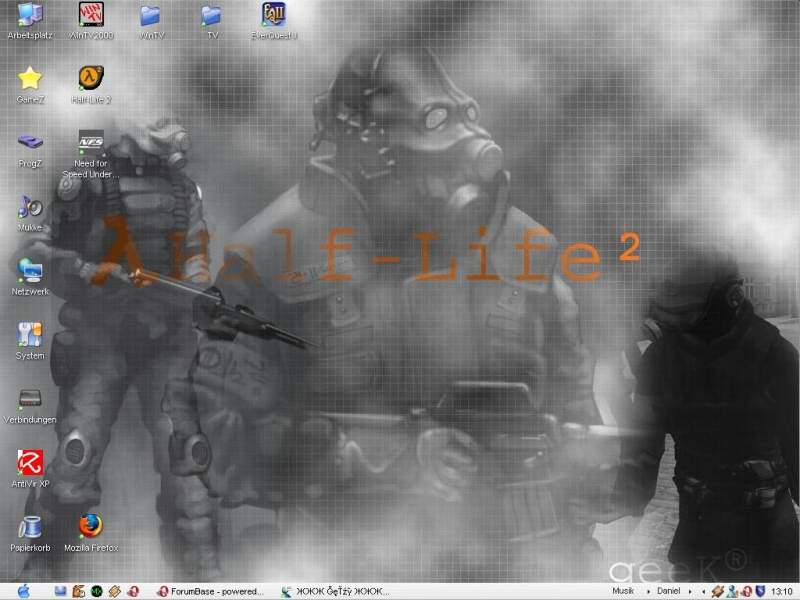Image resolution: width=800 pixels, height=600 pixels.
Task: Click the 13:10 clock in tray
Action: 782,591
